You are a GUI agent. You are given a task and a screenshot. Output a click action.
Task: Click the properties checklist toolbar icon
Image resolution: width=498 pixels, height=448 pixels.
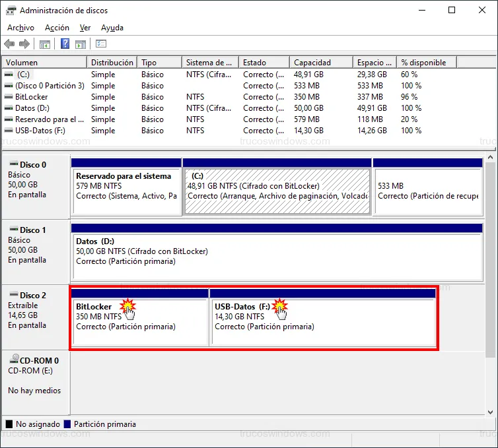click(x=101, y=44)
